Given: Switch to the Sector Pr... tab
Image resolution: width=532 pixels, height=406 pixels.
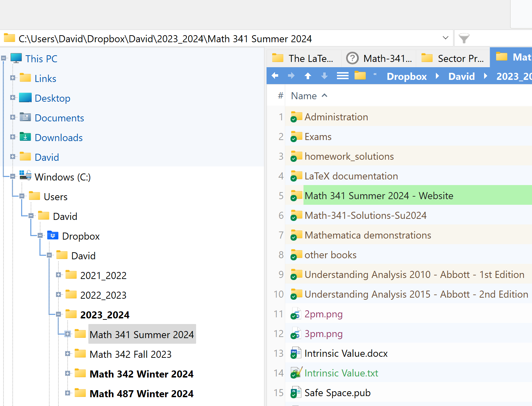Looking at the screenshot, I should pos(453,58).
